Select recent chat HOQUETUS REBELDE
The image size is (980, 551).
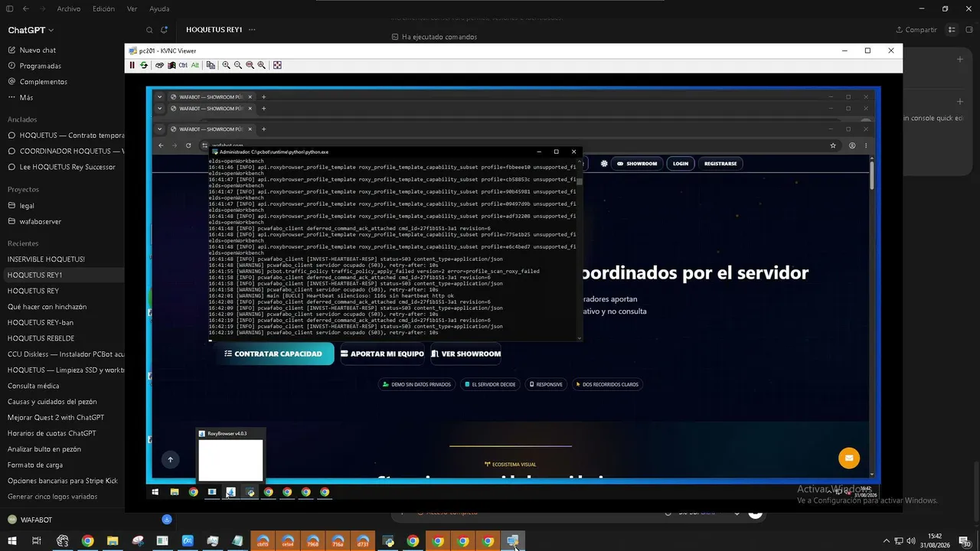coord(63,338)
